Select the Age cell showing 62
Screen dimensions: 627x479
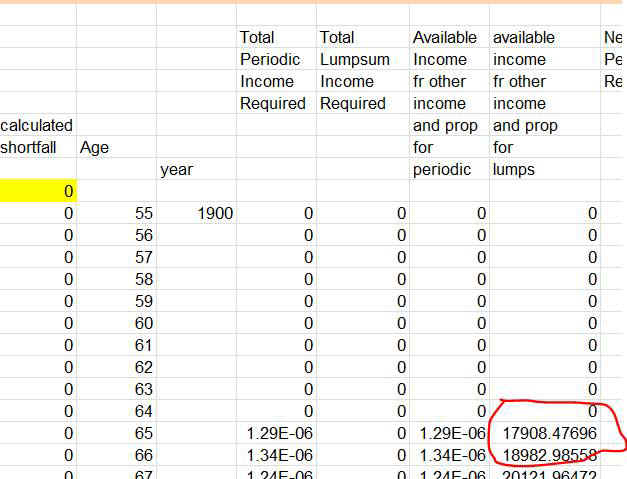116,367
